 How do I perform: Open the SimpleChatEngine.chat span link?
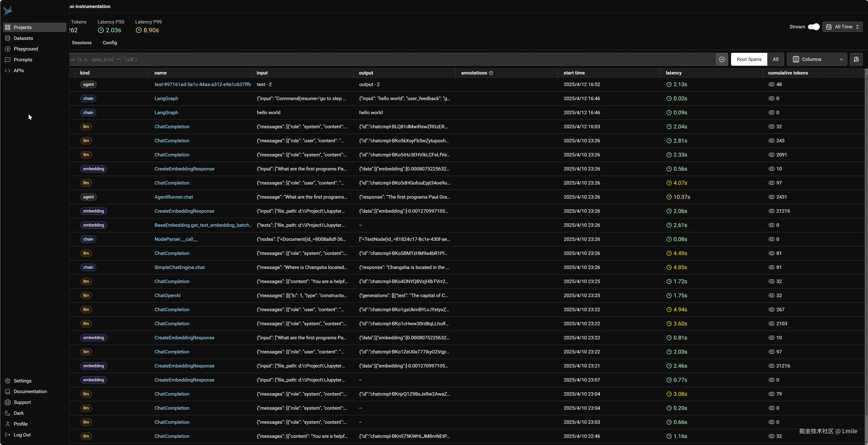coord(179,267)
